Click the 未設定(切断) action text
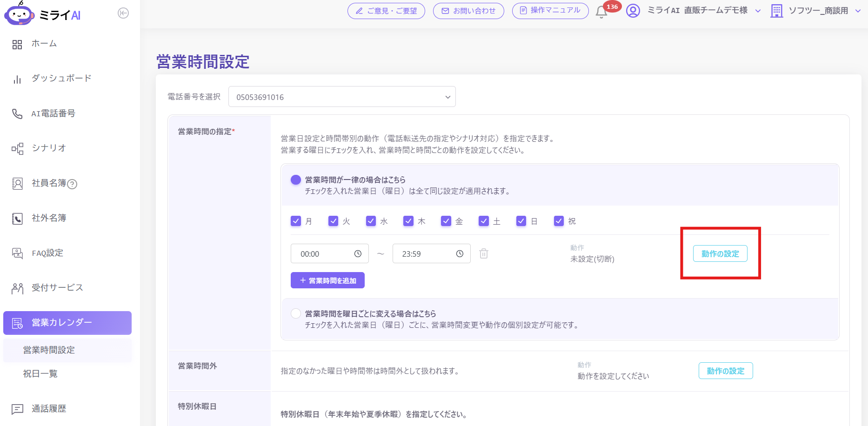Screen dimensions: 868x426 pyautogui.click(x=592, y=259)
